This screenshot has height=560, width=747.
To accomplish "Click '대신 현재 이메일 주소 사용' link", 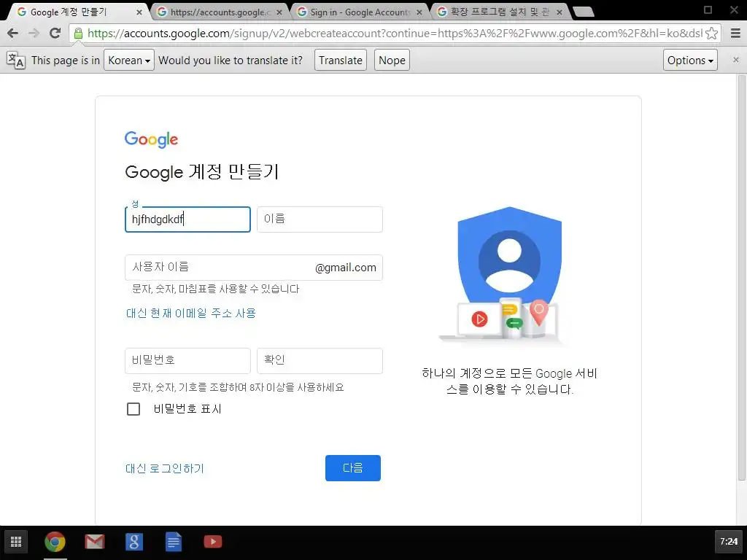I will click(x=191, y=313).
